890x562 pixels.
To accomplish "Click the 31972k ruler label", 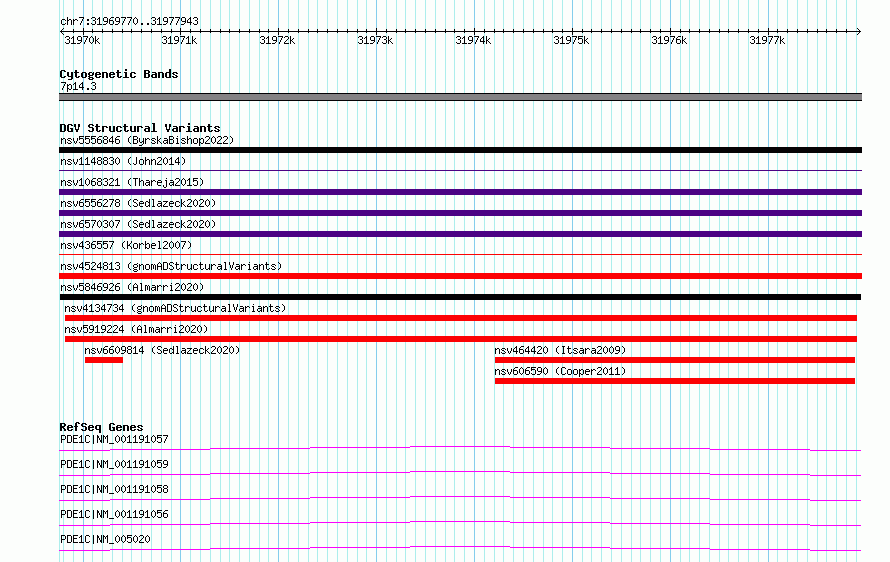I will 277,40.
